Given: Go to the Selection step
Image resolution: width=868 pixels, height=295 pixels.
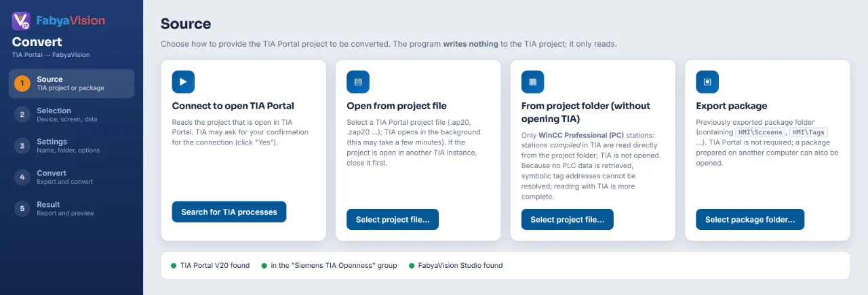Looking at the screenshot, I should click(x=71, y=115).
